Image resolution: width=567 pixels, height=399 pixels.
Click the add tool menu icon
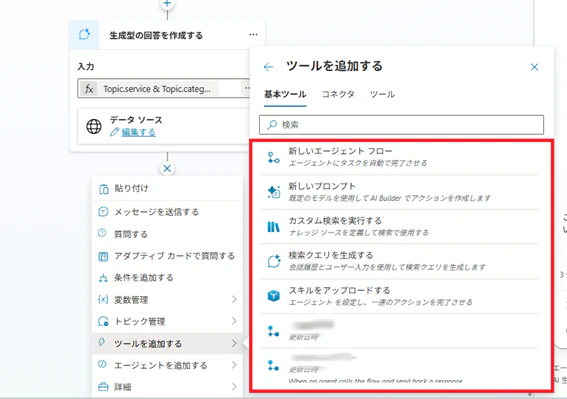[x=102, y=342]
